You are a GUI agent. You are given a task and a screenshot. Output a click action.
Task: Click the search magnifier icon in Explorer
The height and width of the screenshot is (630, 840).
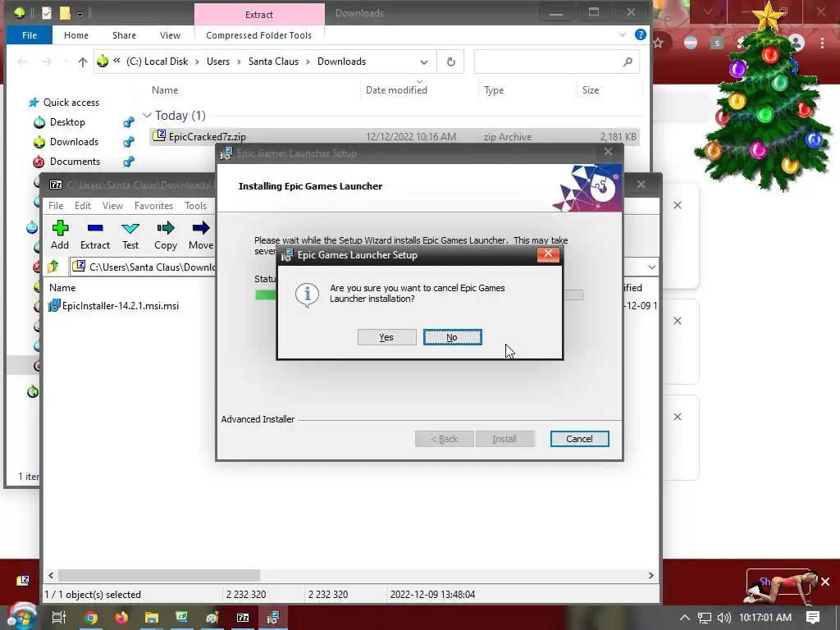tap(628, 62)
